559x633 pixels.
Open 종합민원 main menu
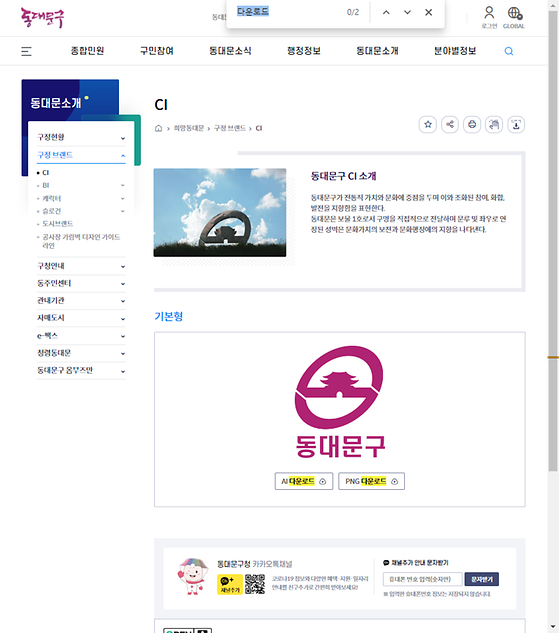coord(87,51)
